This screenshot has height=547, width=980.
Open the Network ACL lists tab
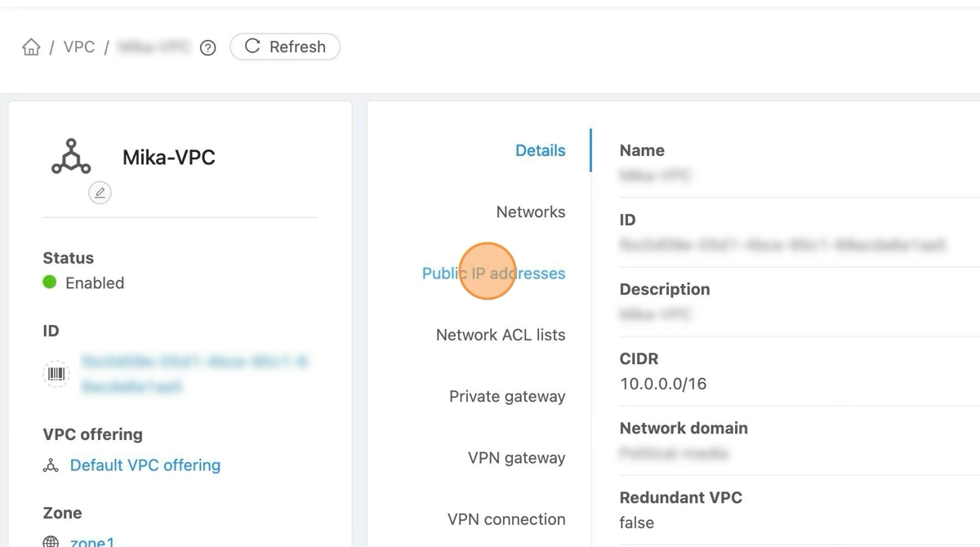tap(500, 335)
